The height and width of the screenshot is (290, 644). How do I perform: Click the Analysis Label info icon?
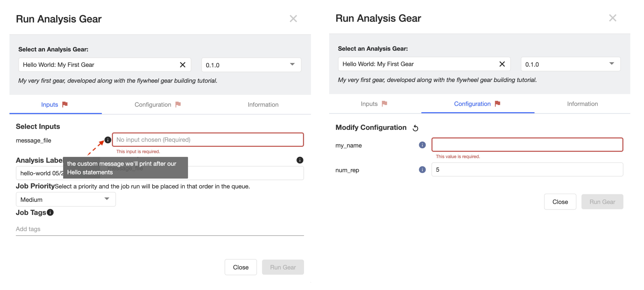tap(300, 160)
